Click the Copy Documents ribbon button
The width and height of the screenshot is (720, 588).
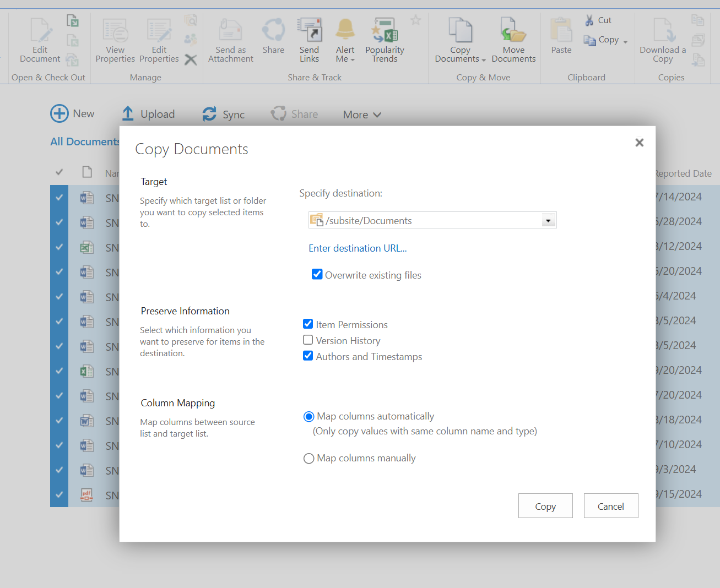[460, 40]
